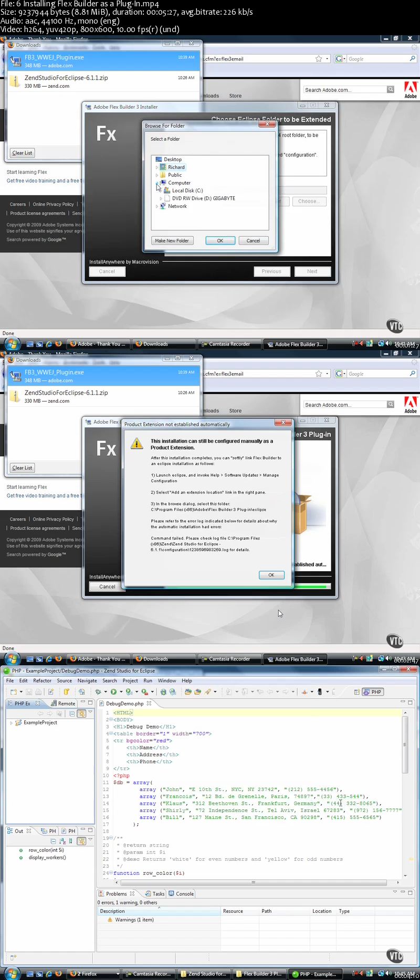This screenshot has width=420, height=980.
Task: Toggle code folding at line 4 table tag
Action: click(x=111, y=734)
